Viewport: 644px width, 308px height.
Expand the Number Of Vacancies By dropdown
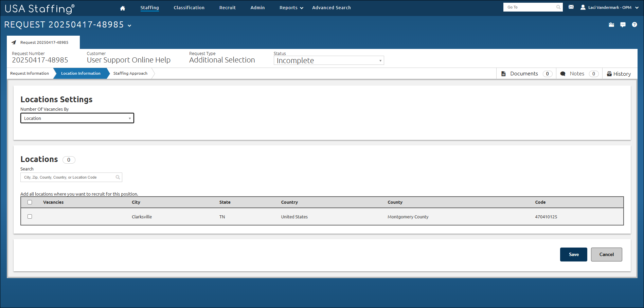click(x=77, y=118)
